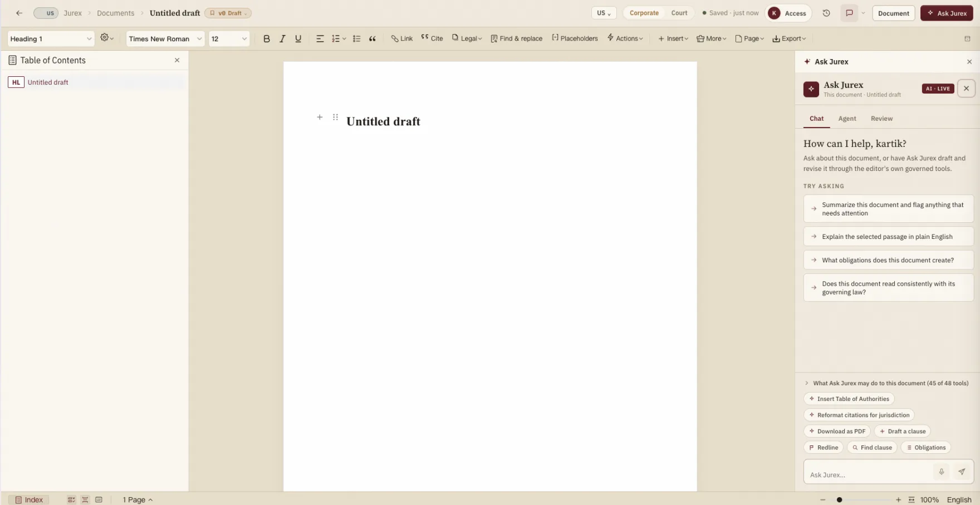Go back using the arrow icon

coord(19,13)
